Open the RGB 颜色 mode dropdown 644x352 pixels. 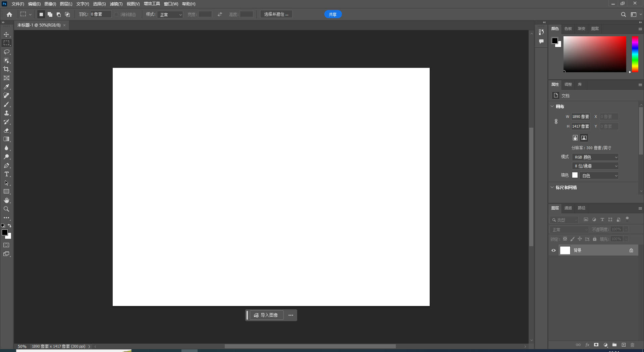(x=595, y=157)
